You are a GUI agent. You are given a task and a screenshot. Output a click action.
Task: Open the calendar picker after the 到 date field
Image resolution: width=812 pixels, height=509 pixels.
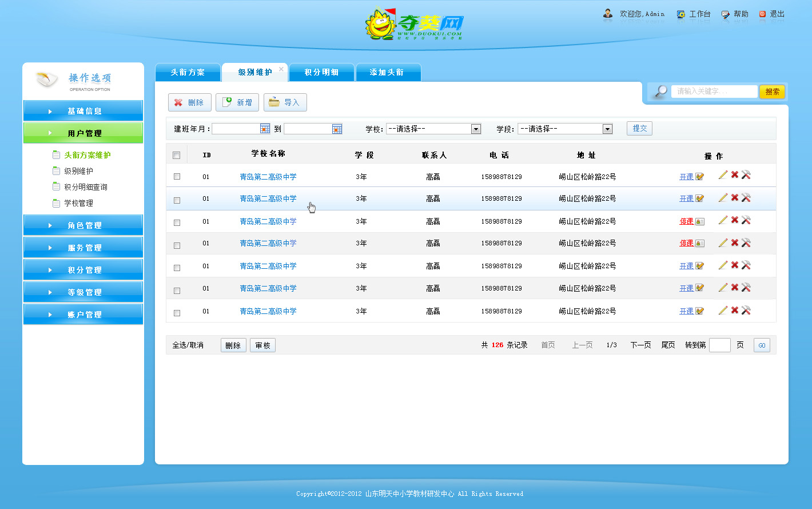point(337,129)
